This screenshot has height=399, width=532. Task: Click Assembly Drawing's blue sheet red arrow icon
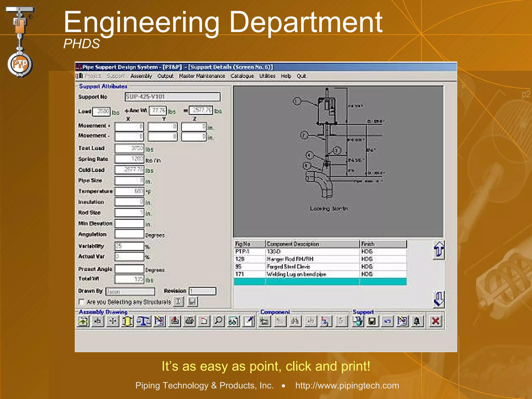point(160,321)
